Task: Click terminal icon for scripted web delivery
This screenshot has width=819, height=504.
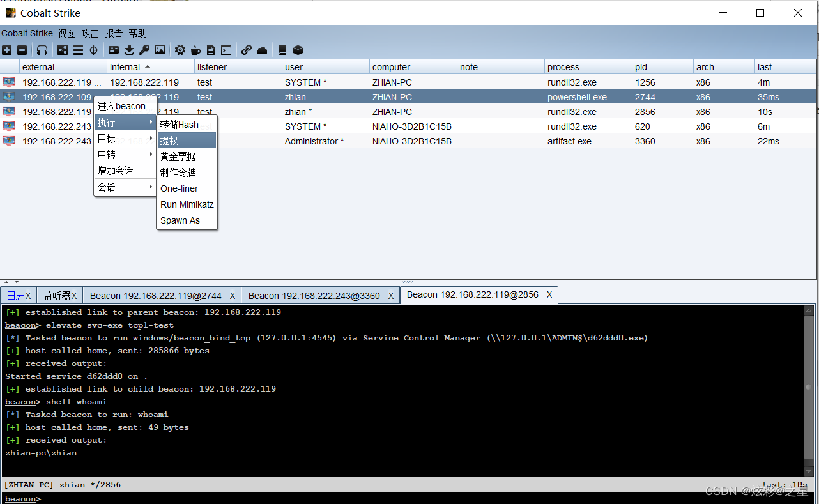Action: 226,50
